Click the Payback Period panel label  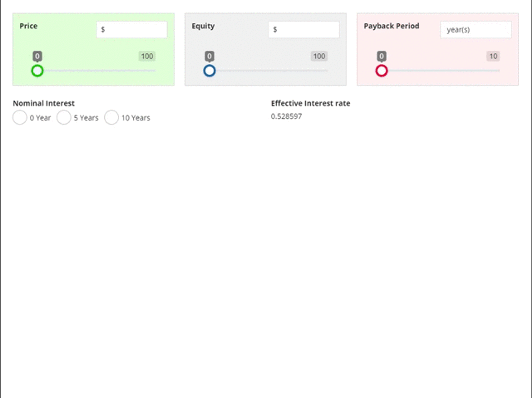(x=392, y=26)
